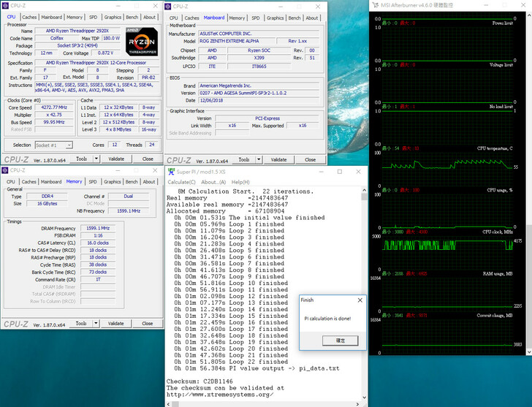Click the Super PI title bar icon
The height and width of the screenshot is (407, 532).
[171, 172]
